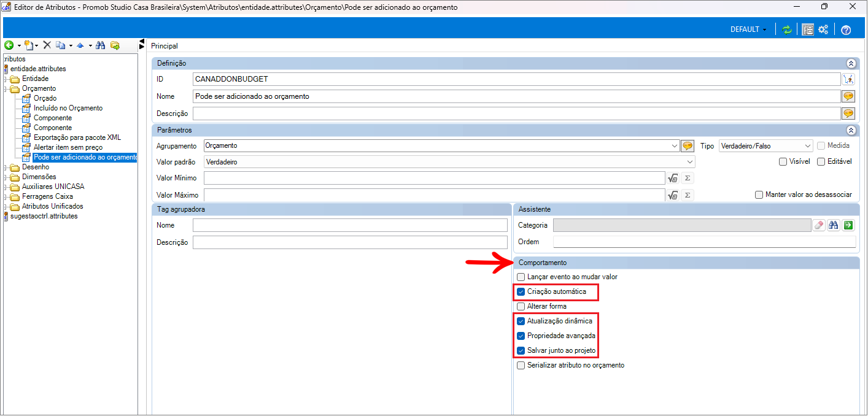Select Alertar item sem preço in tree
The image size is (868, 416).
[68, 147]
